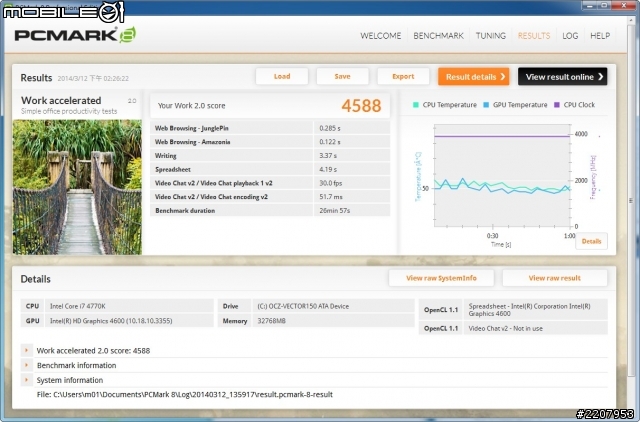The width and height of the screenshot is (640, 422).
Task: Click View raw result
Action: [555, 278]
